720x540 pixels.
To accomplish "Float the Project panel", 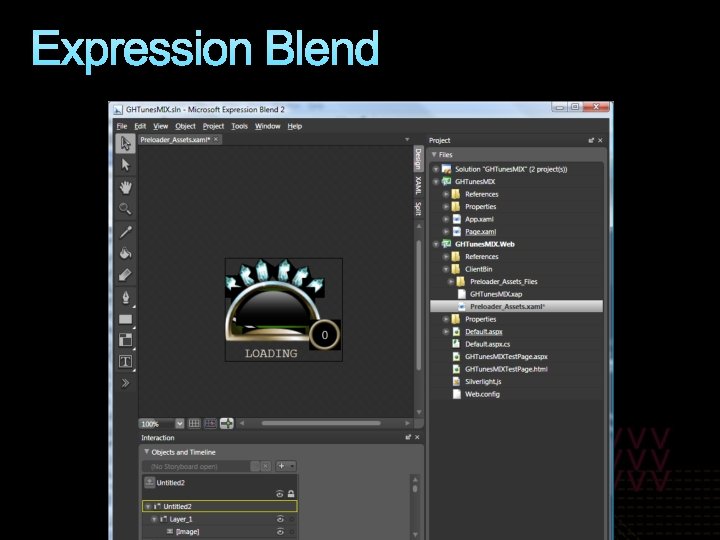I will 591,141.
